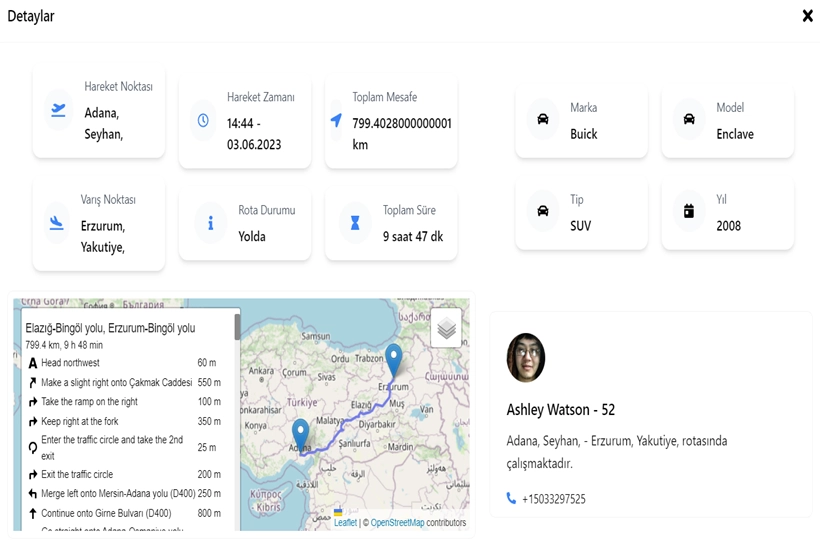Image resolution: width=822 pixels, height=550 pixels.
Task: Click the slight right arrow for Çakmak Caddesi
Action: pyautogui.click(x=33, y=383)
